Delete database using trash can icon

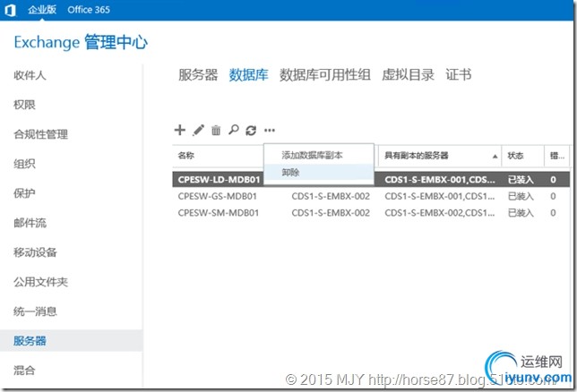[216, 130]
